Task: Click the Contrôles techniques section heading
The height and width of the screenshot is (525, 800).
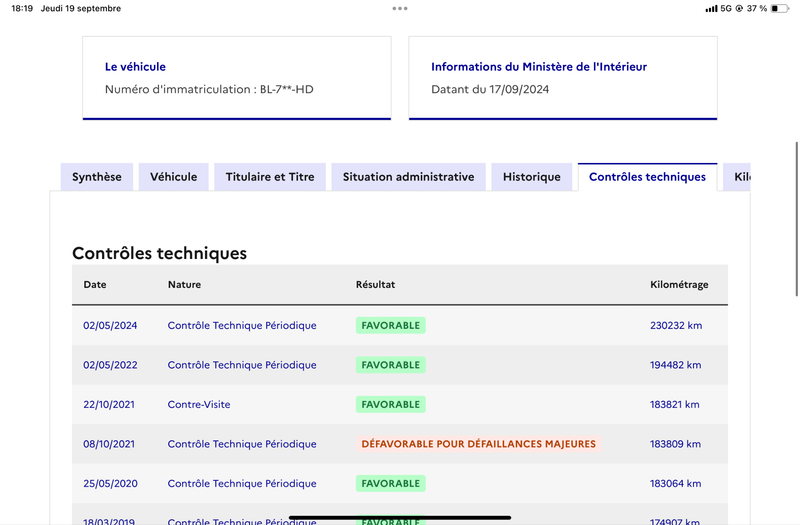Action: pyautogui.click(x=159, y=253)
